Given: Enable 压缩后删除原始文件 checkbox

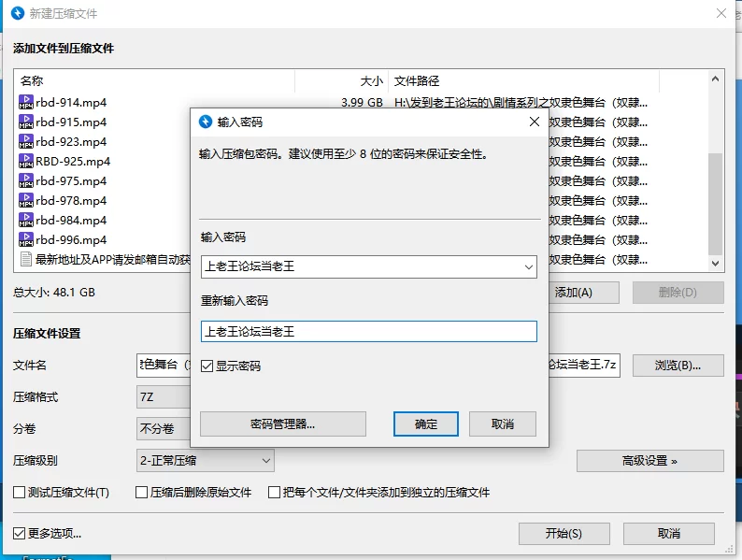Looking at the screenshot, I should pyautogui.click(x=141, y=493).
